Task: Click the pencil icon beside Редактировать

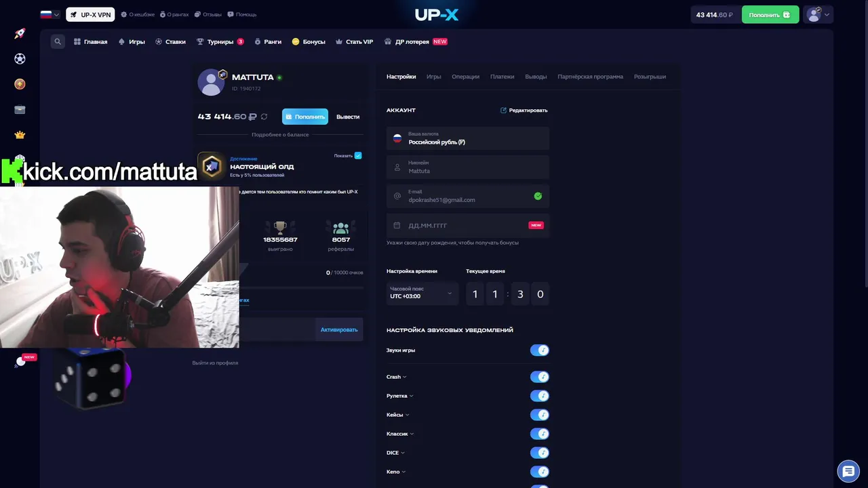Action: (x=503, y=110)
